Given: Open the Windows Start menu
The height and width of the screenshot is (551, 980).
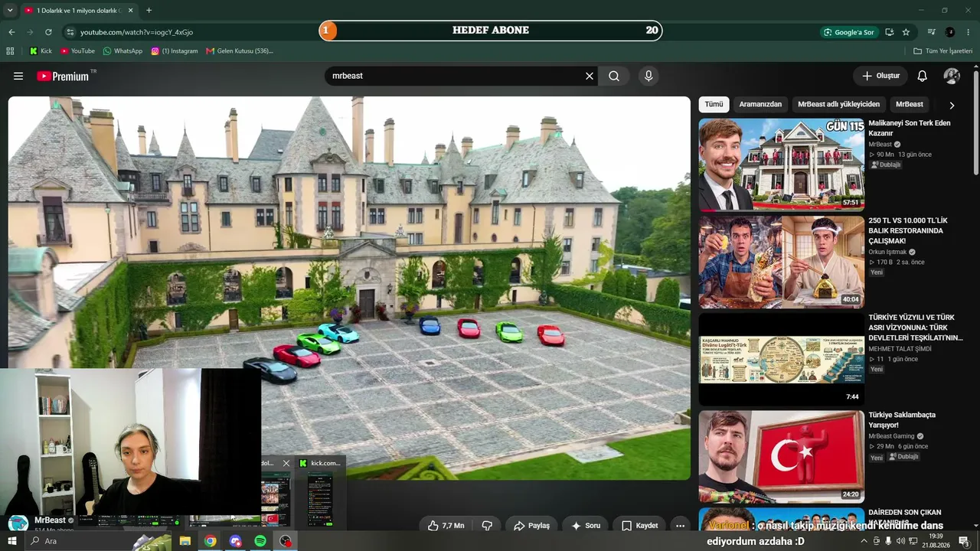Looking at the screenshot, I should coord(12,541).
